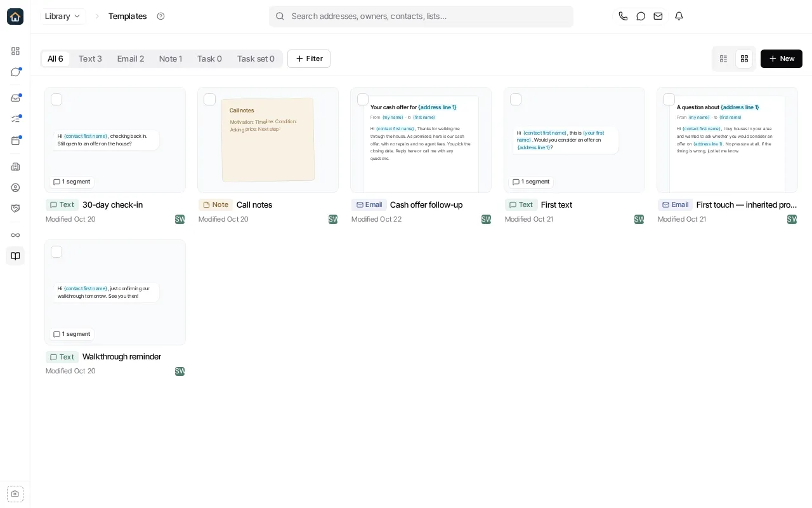Click the help question mark beside Templates
The height and width of the screenshot is (508, 812).
[x=160, y=16]
